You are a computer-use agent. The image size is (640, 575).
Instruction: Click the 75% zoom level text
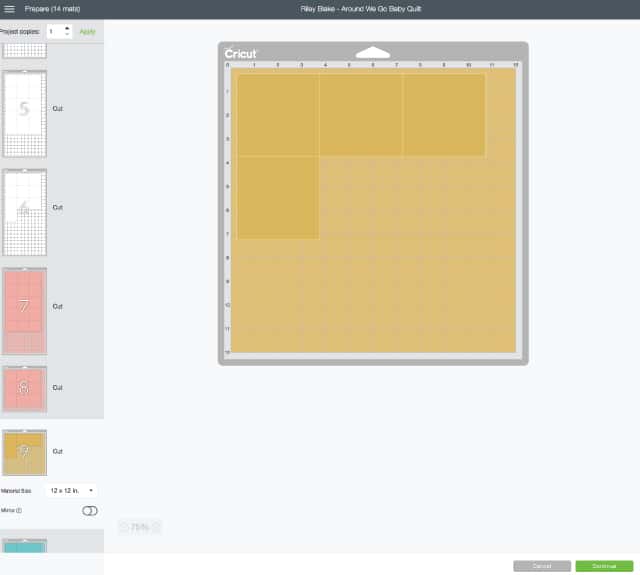click(x=140, y=527)
